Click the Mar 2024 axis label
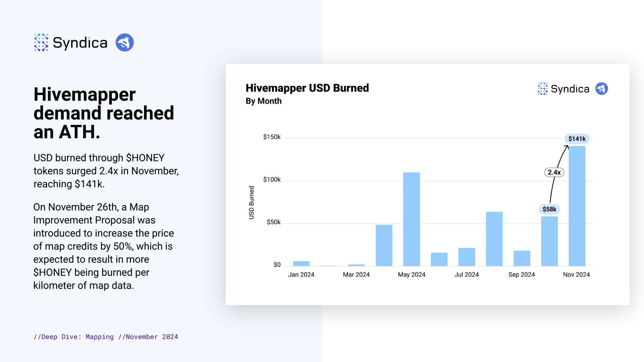The image size is (644, 362). [356, 274]
